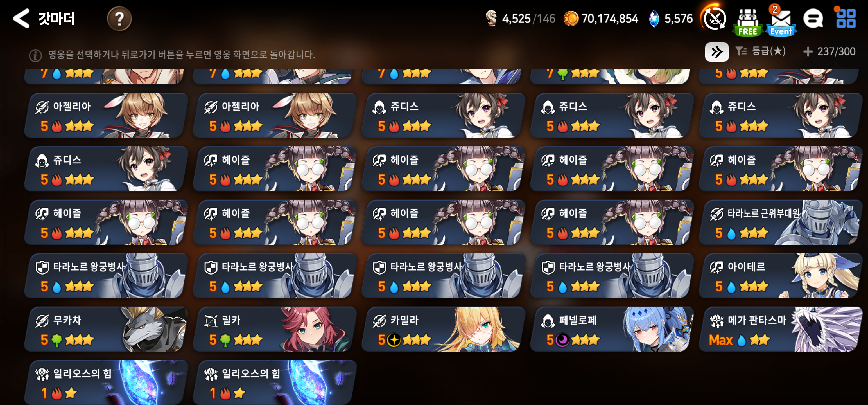Select the first 일리오스의 힘 card
The width and height of the screenshot is (868, 405).
click(106, 382)
